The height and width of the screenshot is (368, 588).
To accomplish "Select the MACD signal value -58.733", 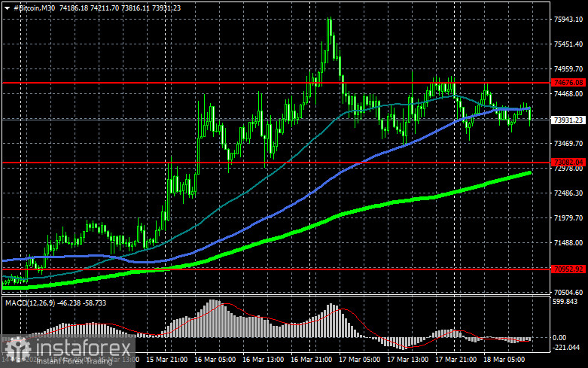I will click(95, 303).
